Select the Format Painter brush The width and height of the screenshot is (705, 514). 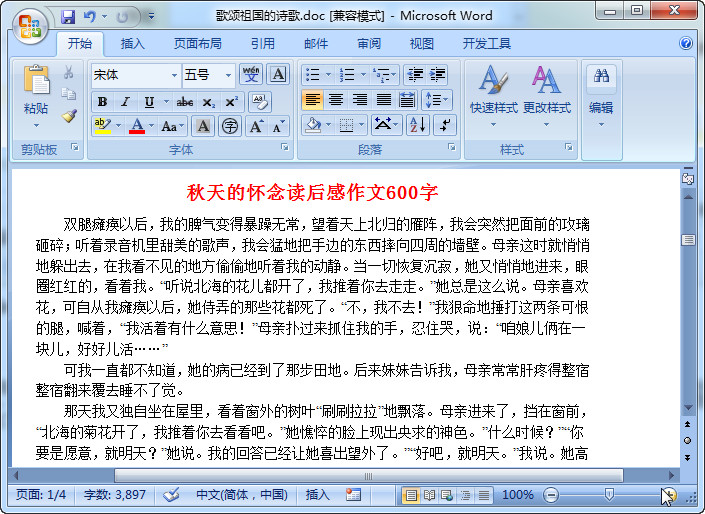point(69,116)
